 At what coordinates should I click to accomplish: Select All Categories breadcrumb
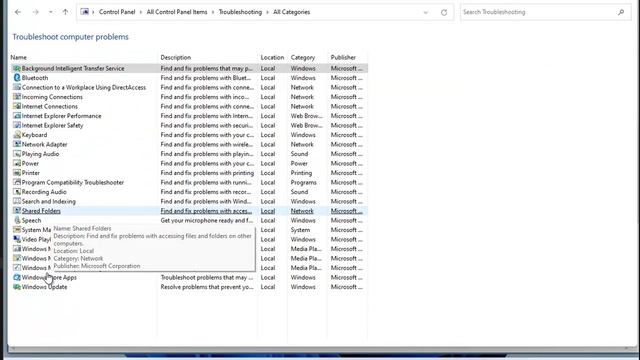coord(291,12)
